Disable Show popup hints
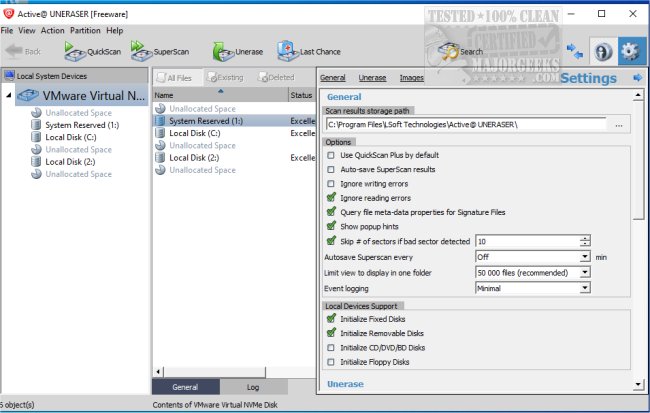 tap(331, 226)
